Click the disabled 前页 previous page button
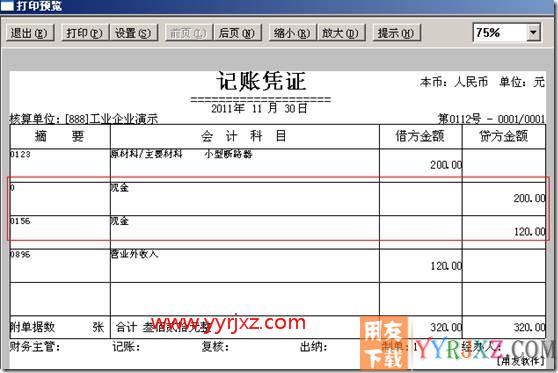Screen dimensions: 558x373 point(189,33)
